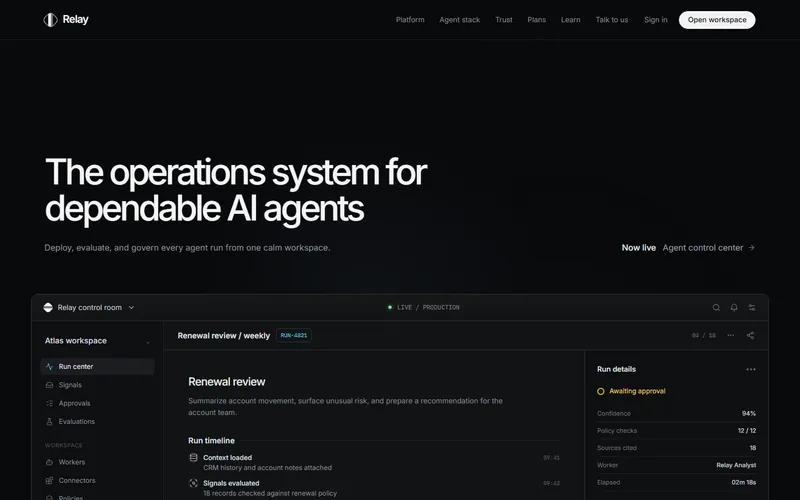Click the RUN-4821 badge
The height and width of the screenshot is (500, 800).
pos(294,336)
